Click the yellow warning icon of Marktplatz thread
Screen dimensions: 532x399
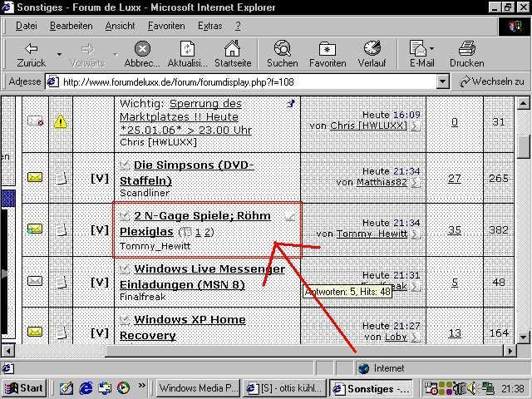(61, 122)
